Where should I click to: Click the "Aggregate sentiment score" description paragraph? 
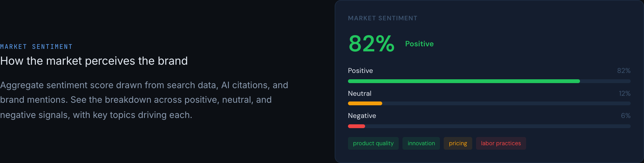144,100
